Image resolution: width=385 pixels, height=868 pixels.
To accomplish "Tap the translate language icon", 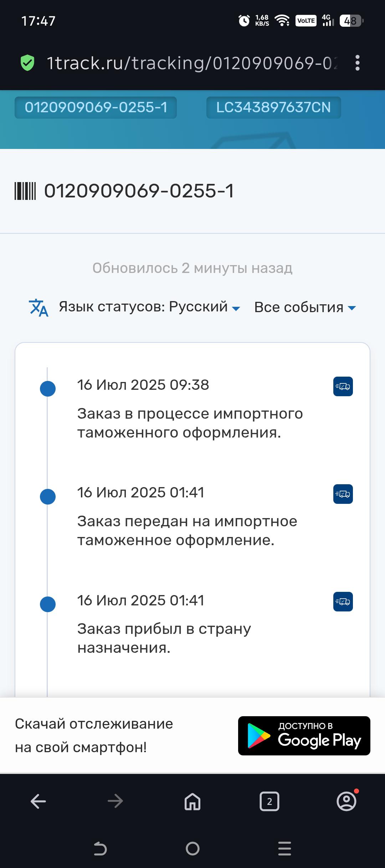I will 38,308.
